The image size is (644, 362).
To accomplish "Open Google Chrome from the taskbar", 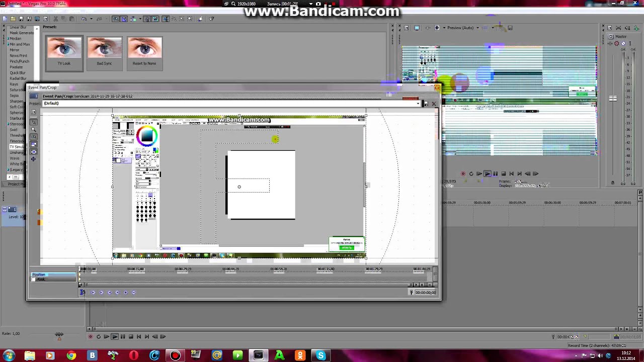I will pos(71,355).
